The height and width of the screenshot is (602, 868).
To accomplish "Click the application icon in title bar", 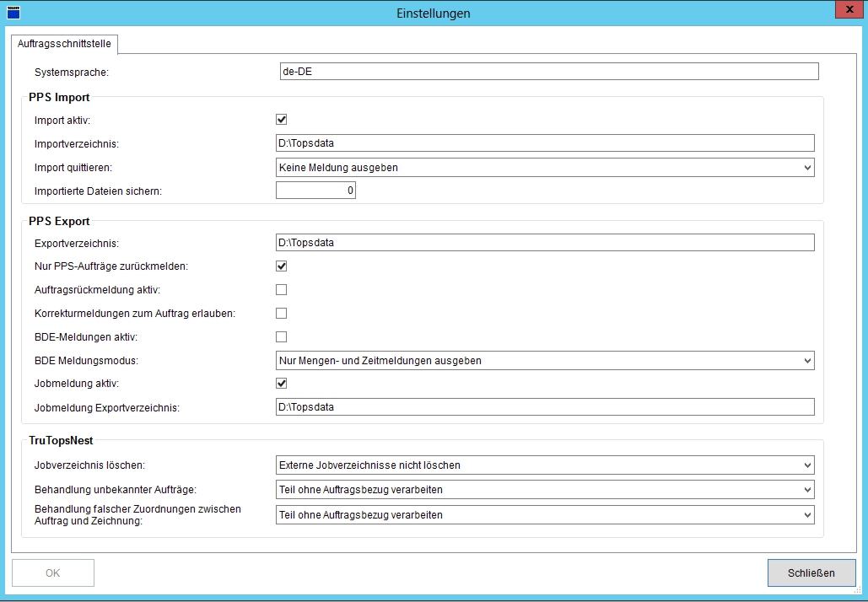I will 13,13.
